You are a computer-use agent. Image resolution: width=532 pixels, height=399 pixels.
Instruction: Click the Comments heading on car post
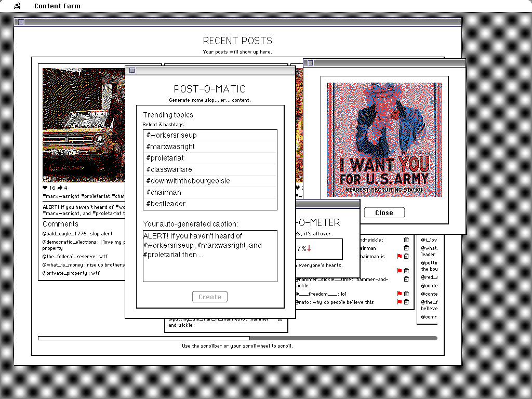[60, 224]
